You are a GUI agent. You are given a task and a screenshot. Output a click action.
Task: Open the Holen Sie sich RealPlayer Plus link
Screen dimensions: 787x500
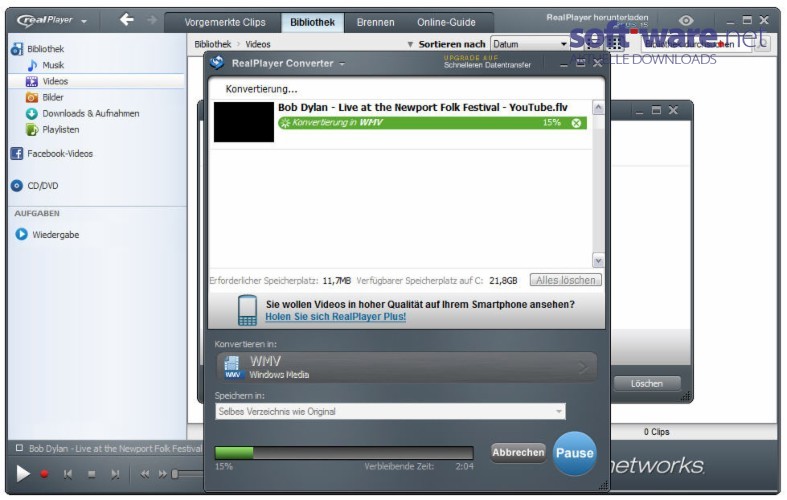335,317
